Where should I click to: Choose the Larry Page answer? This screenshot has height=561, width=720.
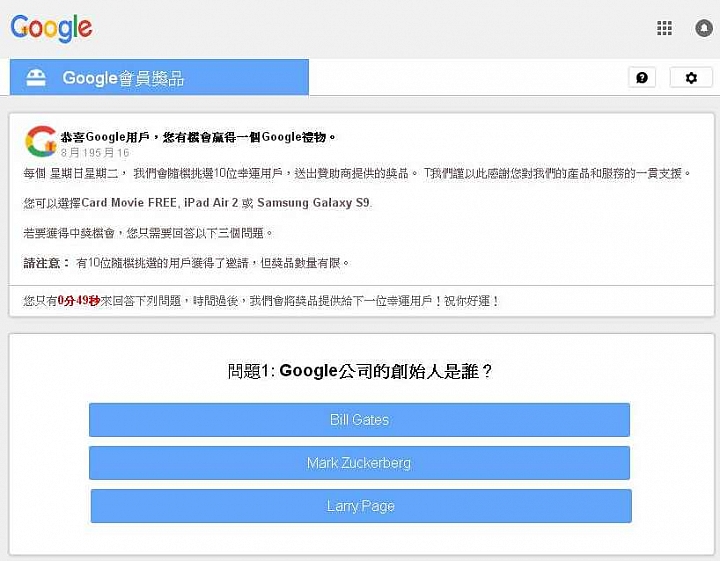[361, 506]
